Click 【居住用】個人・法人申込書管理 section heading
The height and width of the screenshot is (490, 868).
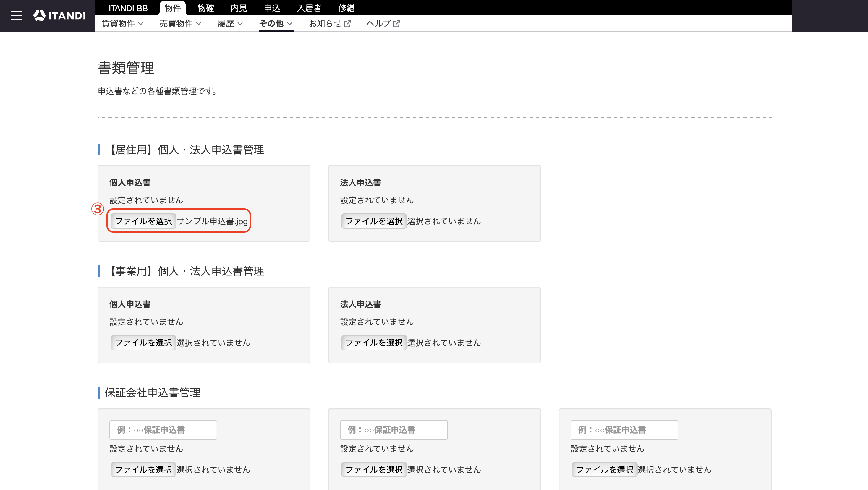tap(185, 150)
